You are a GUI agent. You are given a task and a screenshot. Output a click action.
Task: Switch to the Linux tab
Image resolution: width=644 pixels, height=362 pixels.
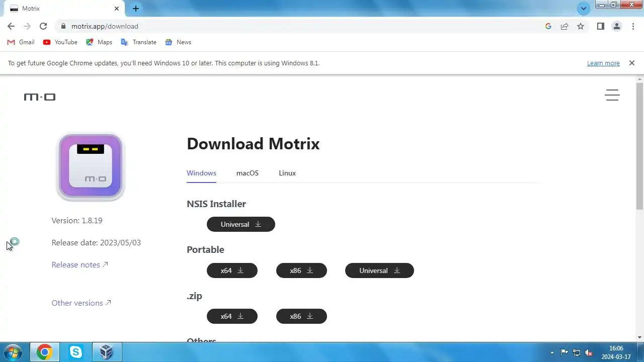click(x=287, y=173)
